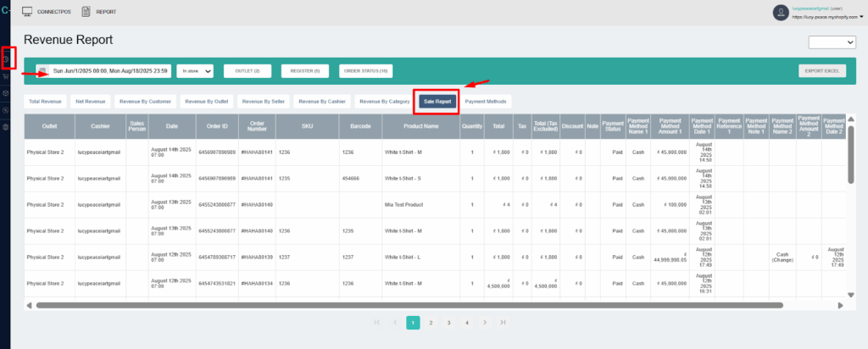Open the cart icon in left sidebar
Image resolution: width=868 pixels, height=349 pixels.
(7, 76)
